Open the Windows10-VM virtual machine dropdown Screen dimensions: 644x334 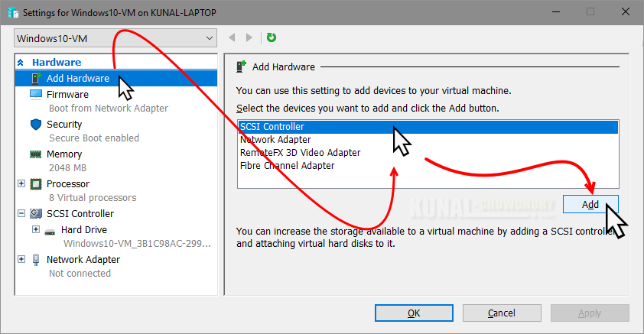[x=115, y=38]
